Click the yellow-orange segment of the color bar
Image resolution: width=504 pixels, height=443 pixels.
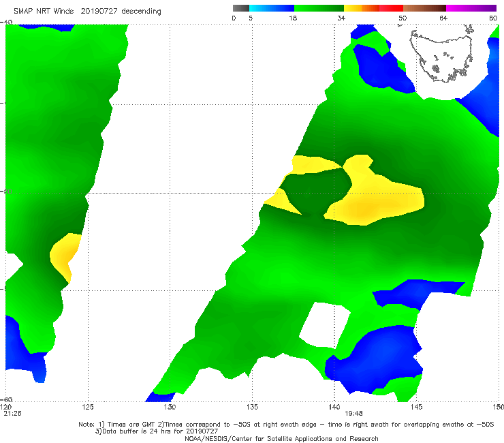[361, 8]
